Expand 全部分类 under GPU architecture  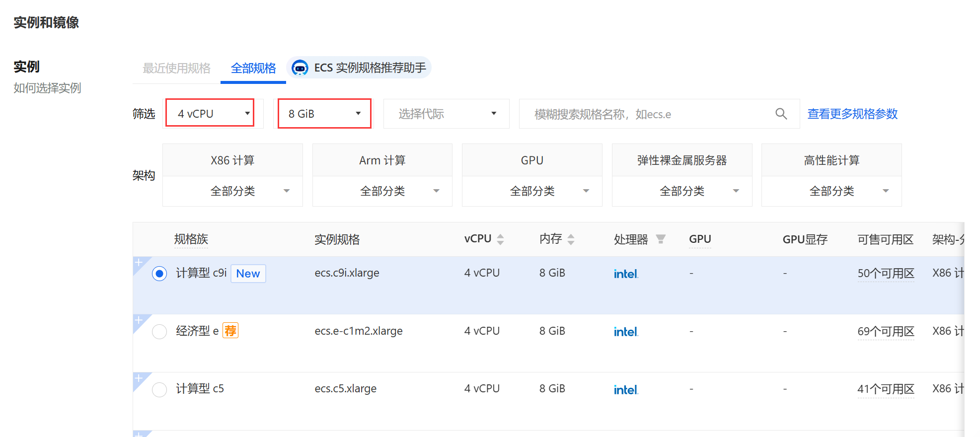[532, 191]
